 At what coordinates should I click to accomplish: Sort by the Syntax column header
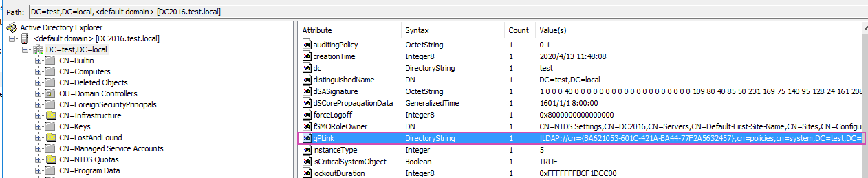417,30
